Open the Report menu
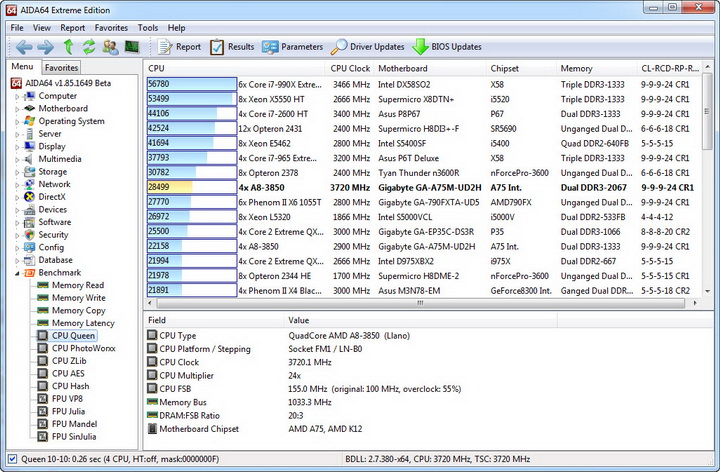 [x=73, y=28]
